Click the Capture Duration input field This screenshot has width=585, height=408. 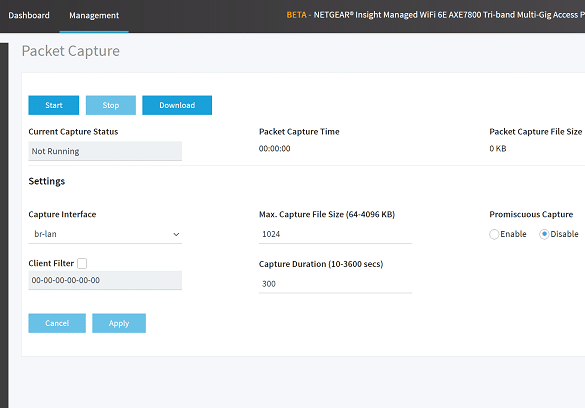[x=335, y=284]
